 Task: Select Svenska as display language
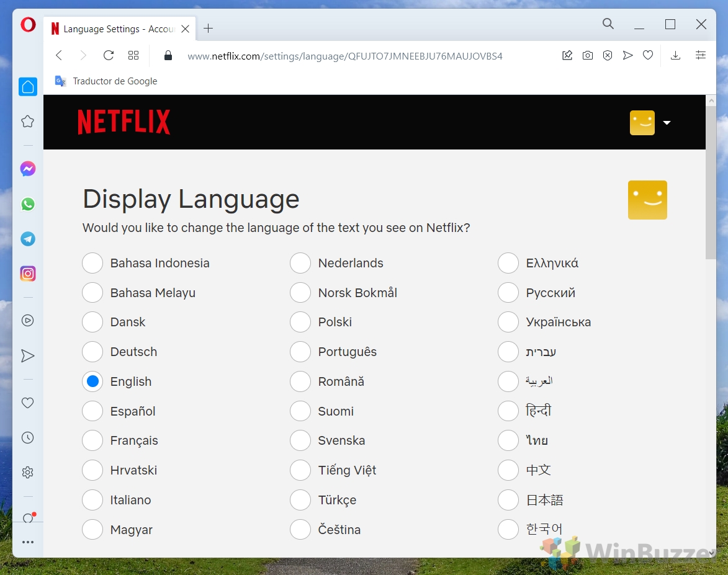click(300, 440)
